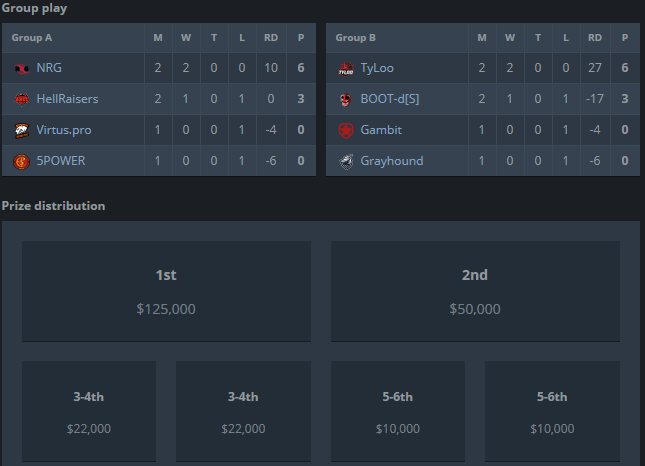Image resolution: width=645 pixels, height=466 pixels.
Task: Click the Gambit star logo icon
Action: pos(346,130)
